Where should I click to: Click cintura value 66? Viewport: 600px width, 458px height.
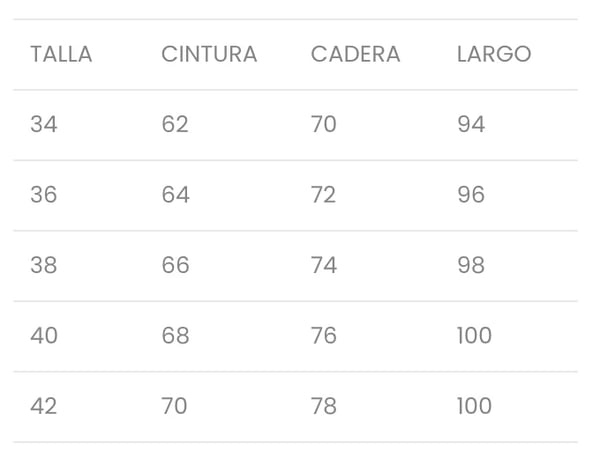tap(176, 265)
